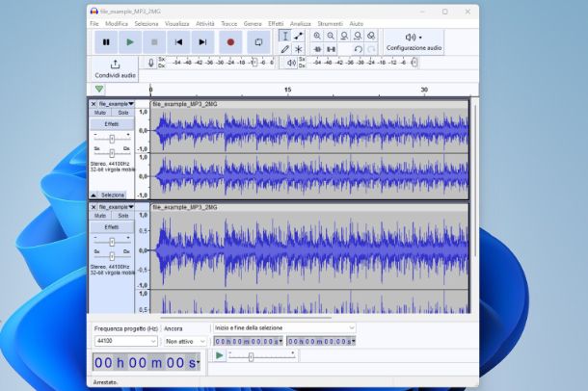Collapse the first track with arrow
Viewport: 588px width, 391px height.
(94, 195)
